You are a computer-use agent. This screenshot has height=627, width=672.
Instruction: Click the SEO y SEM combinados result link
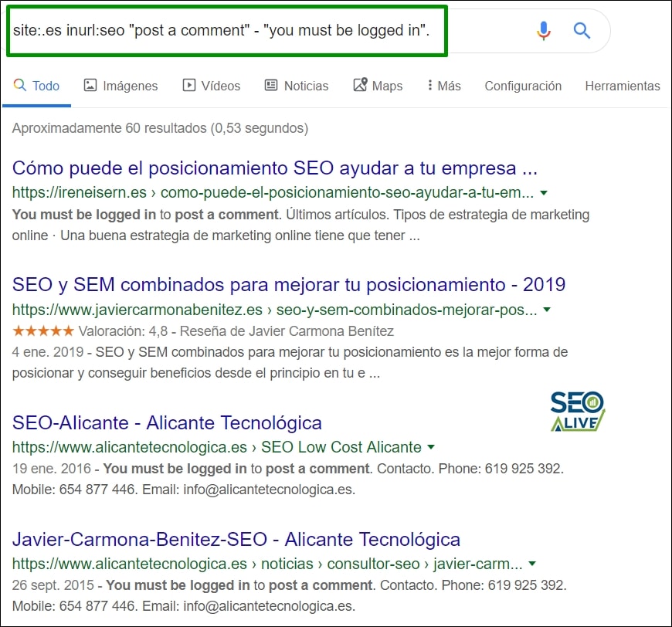(287, 284)
